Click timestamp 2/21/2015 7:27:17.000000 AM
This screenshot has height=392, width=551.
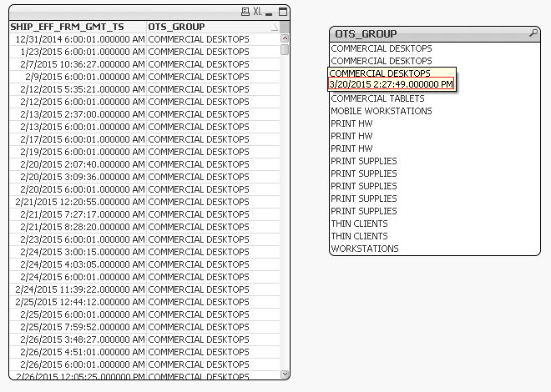pos(83,215)
